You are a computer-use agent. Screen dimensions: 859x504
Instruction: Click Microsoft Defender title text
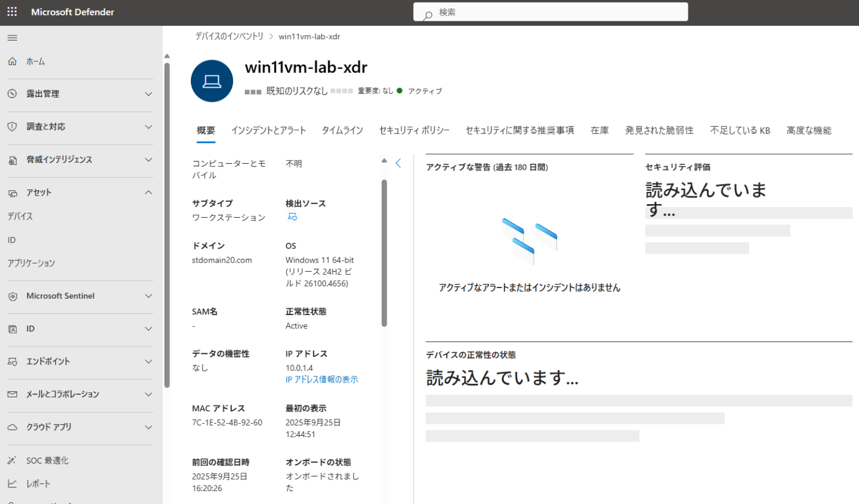[x=72, y=12]
